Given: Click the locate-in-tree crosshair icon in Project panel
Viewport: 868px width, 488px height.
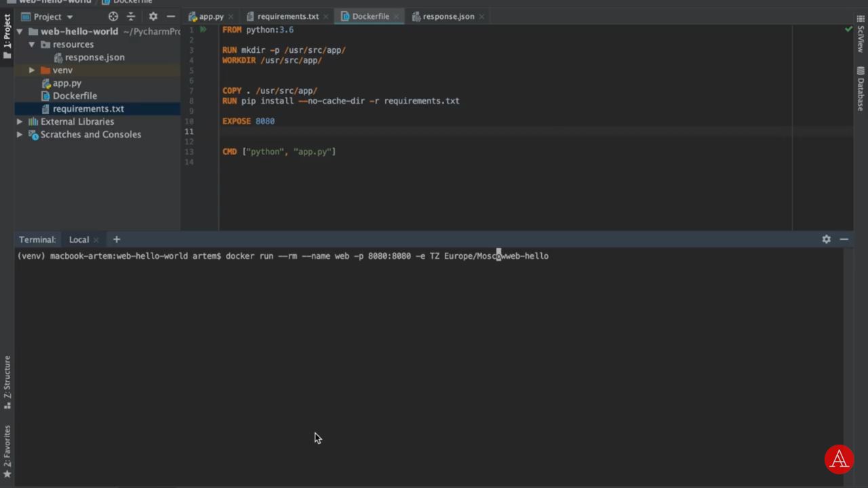Looking at the screenshot, I should (113, 16).
